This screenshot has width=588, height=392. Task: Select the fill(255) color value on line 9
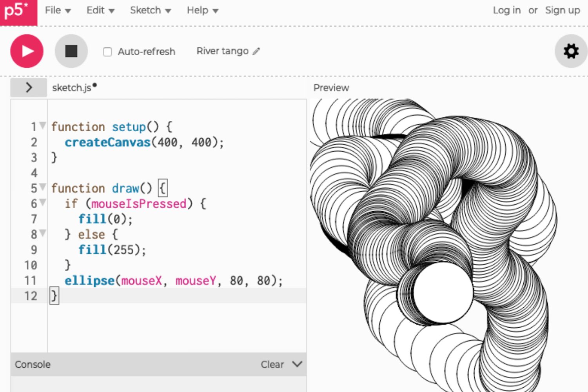[x=124, y=249]
